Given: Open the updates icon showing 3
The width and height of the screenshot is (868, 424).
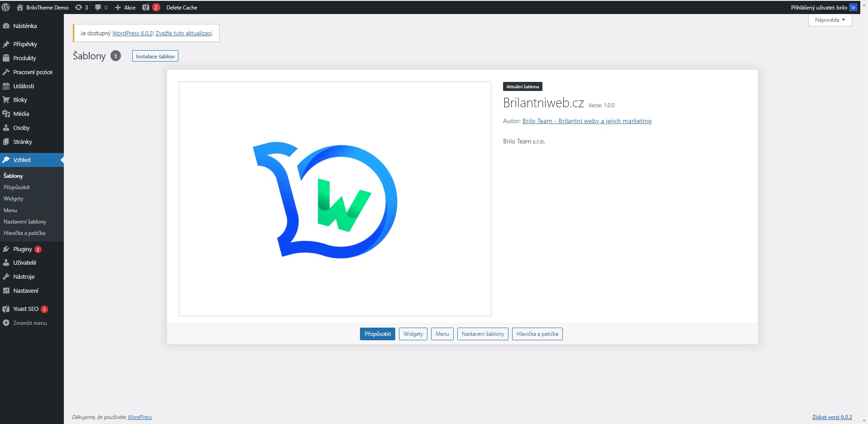Looking at the screenshot, I should pyautogui.click(x=82, y=7).
